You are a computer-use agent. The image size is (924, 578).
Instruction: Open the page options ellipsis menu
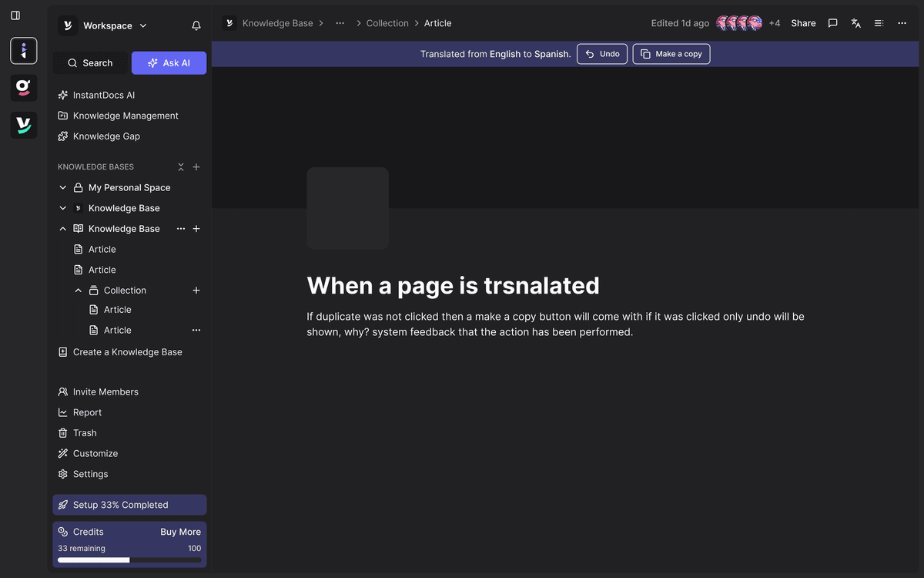tap(902, 23)
